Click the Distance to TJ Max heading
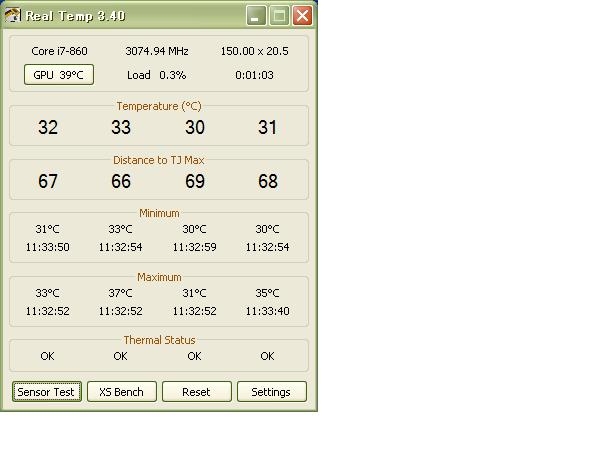The height and width of the screenshot is (450, 600). [x=159, y=160]
